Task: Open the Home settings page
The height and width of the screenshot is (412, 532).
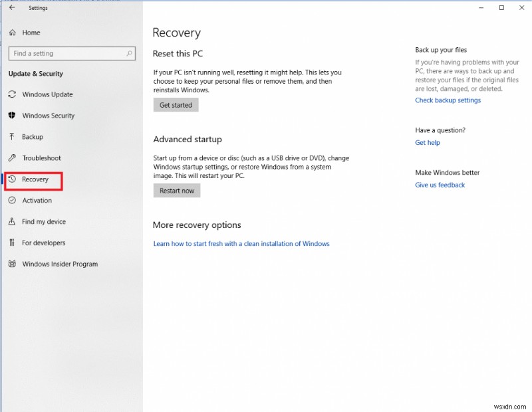Action: [30, 33]
